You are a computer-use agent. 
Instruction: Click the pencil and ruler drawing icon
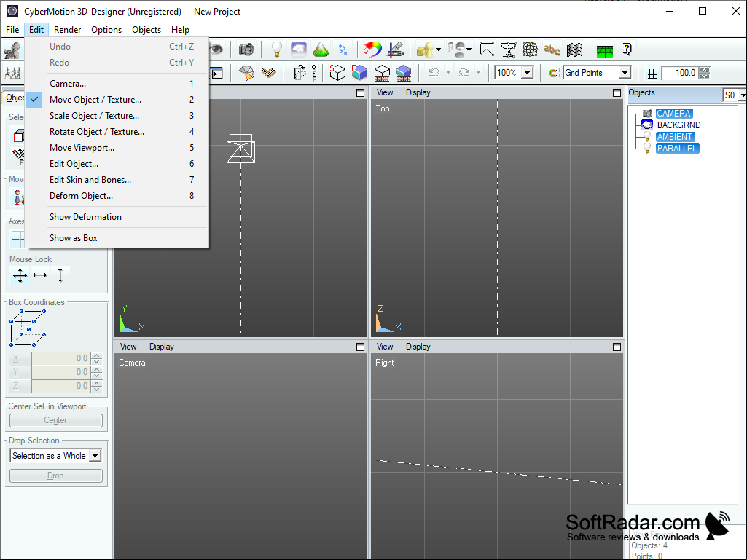pos(396,50)
